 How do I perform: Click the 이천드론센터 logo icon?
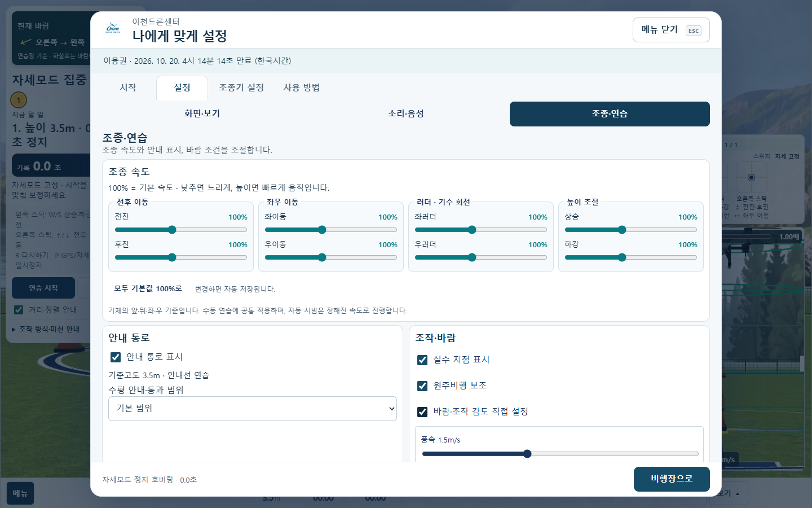[113, 29]
